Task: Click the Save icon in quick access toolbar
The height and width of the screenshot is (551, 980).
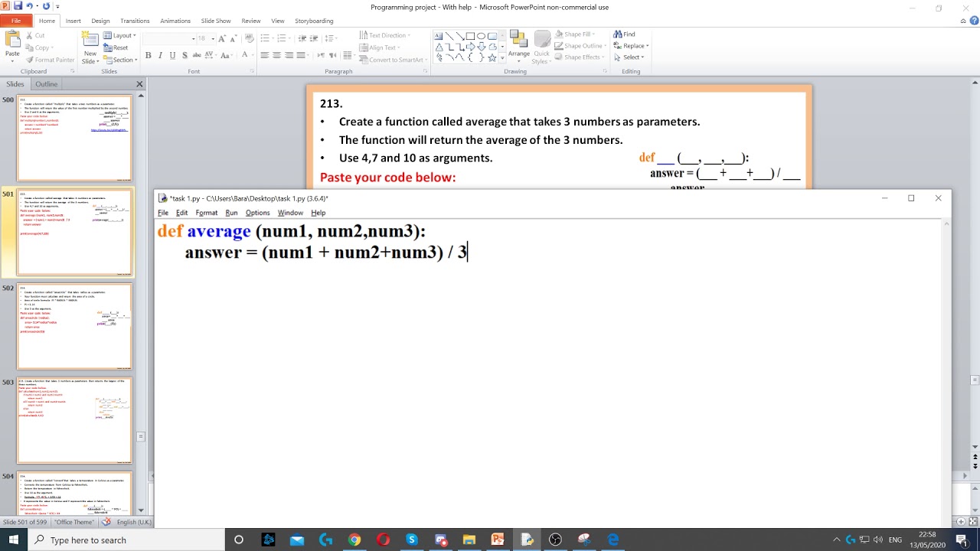Action: pos(18,6)
